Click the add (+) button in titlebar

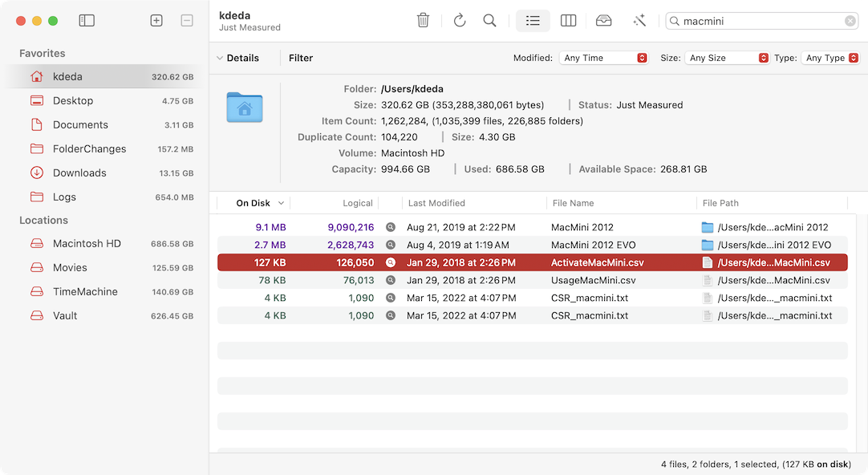156,20
